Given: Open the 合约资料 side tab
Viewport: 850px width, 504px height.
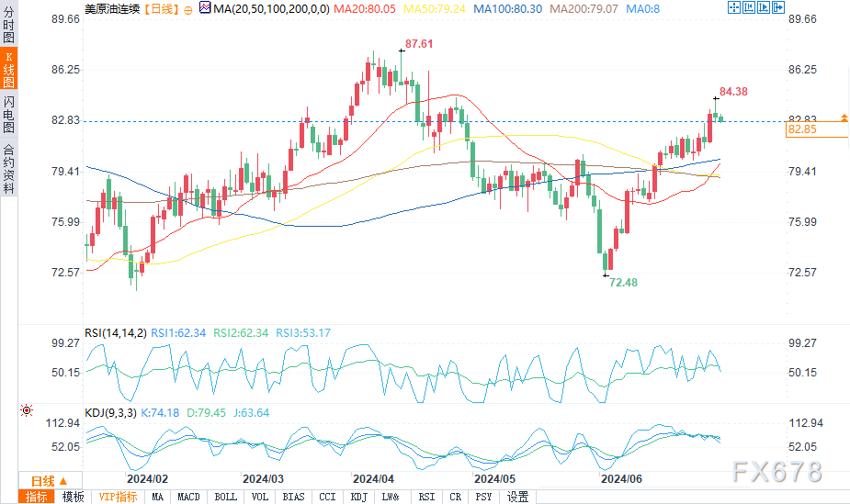Looking at the screenshot, I should point(8,168).
